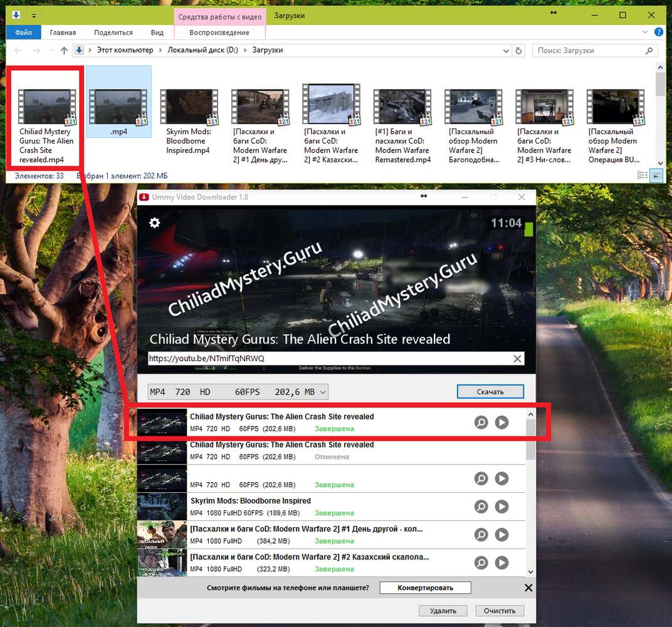This screenshot has width=672, height=627.
Task: Click scroll up arrow of Ummy list
Action: pyautogui.click(x=530, y=414)
